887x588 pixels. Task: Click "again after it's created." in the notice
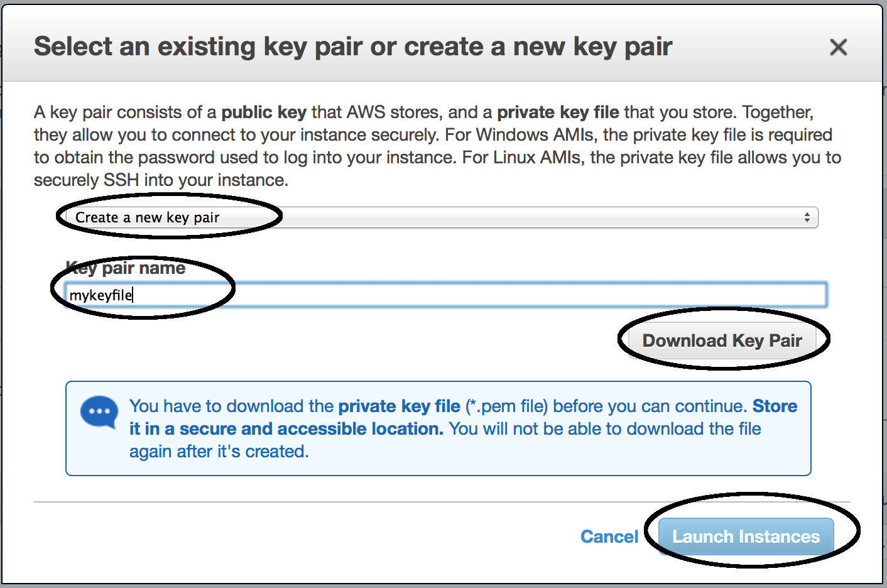[x=219, y=452]
